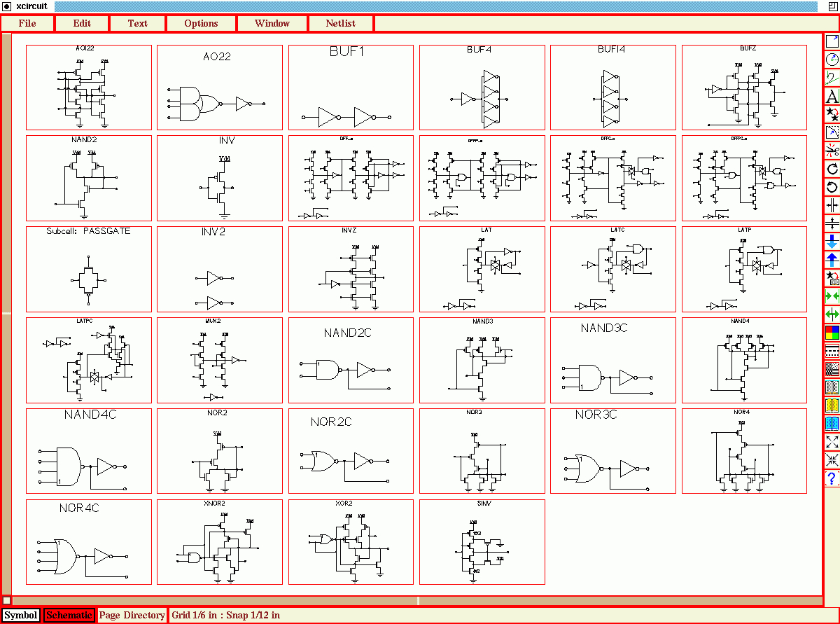Click the flip horizontal tool
This screenshot has height=624, width=840.
click(x=832, y=205)
